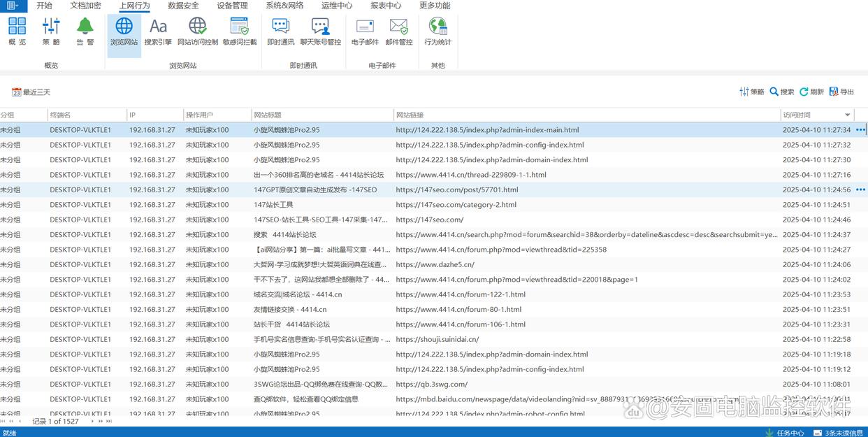Screen dimensions: 868x437
Task: Open 任务中心 in the status bar
Action: click(x=785, y=432)
